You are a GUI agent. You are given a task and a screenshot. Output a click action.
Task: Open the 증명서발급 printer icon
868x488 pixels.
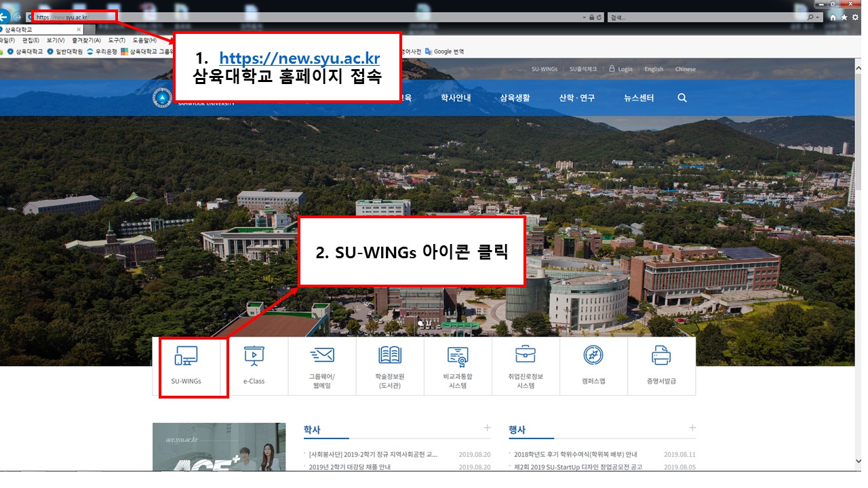pos(661,355)
